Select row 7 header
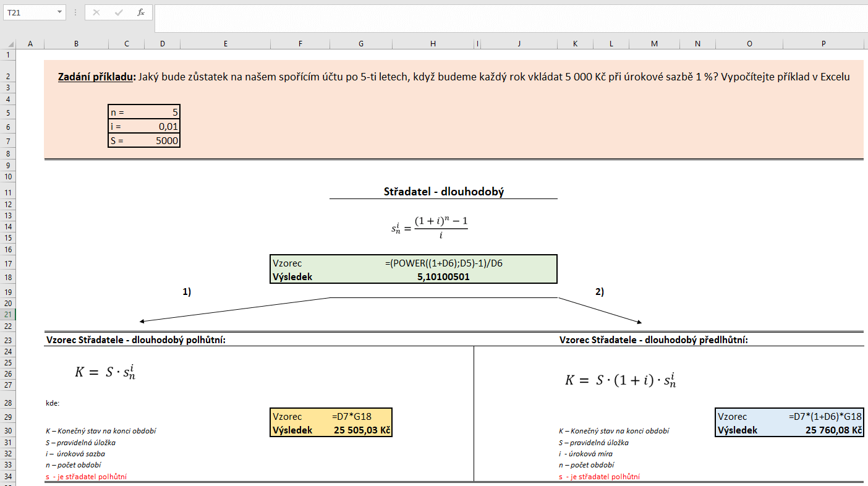868x486 pixels. pos(7,141)
